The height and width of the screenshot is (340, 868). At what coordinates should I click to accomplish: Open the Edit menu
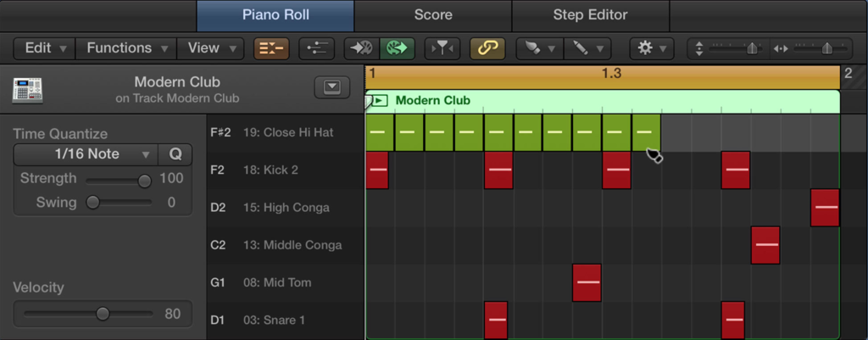coord(44,48)
